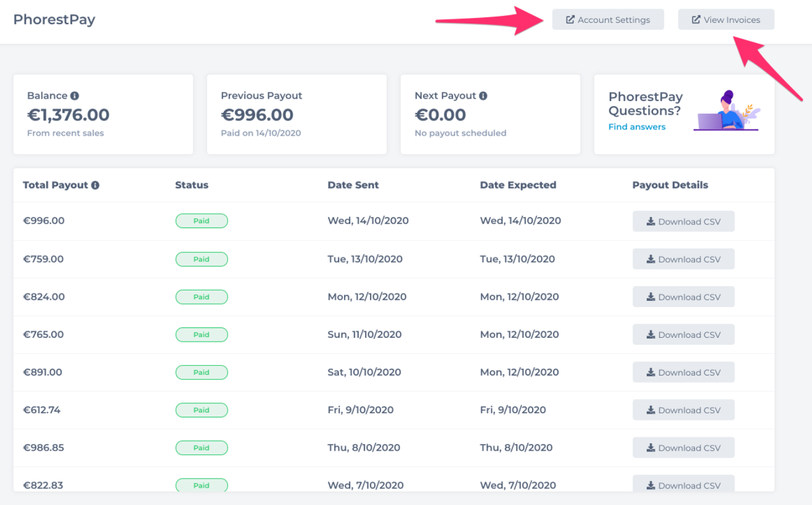Click Paid status badge for €612.74 payout
The height and width of the screenshot is (505, 812).
pyautogui.click(x=202, y=409)
